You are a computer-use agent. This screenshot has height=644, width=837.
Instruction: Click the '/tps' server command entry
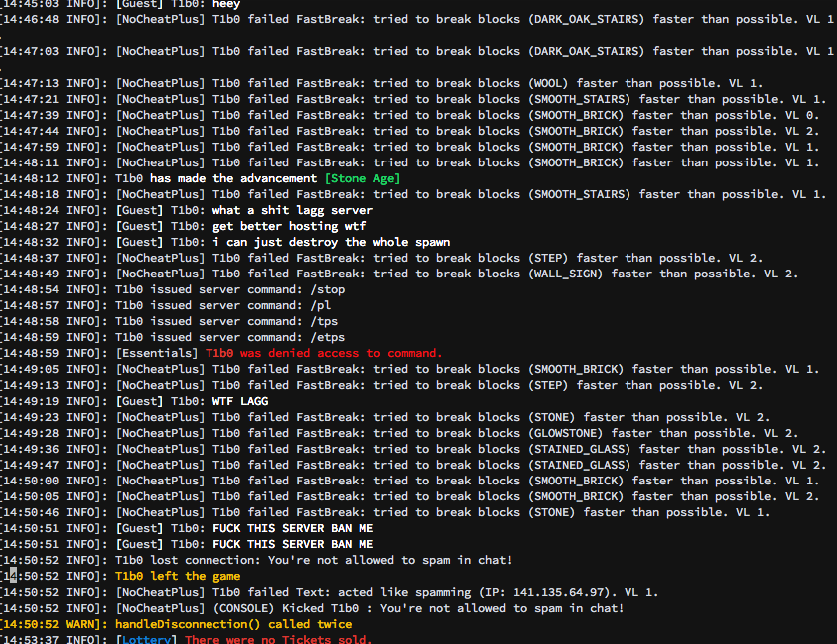pos(324,322)
